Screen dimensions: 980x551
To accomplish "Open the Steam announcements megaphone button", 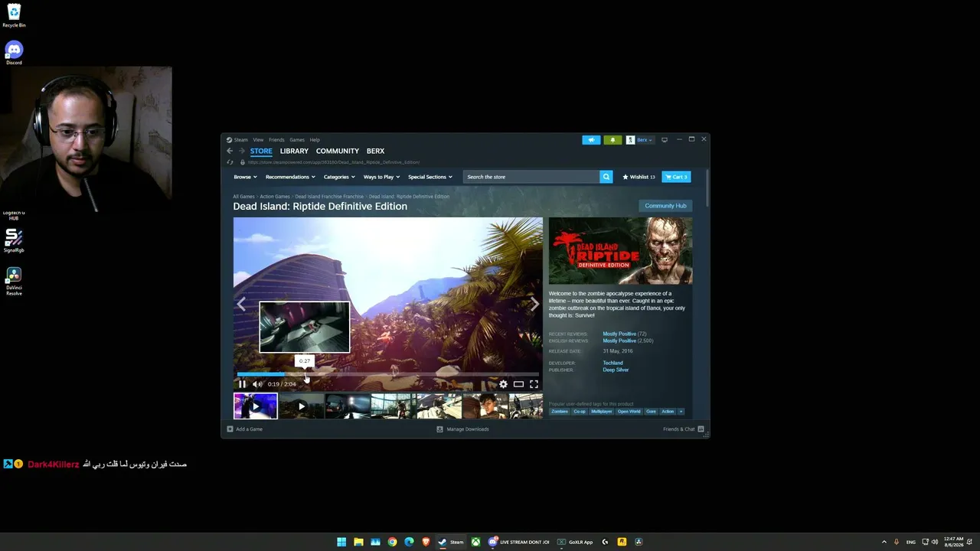I will click(x=591, y=140).
